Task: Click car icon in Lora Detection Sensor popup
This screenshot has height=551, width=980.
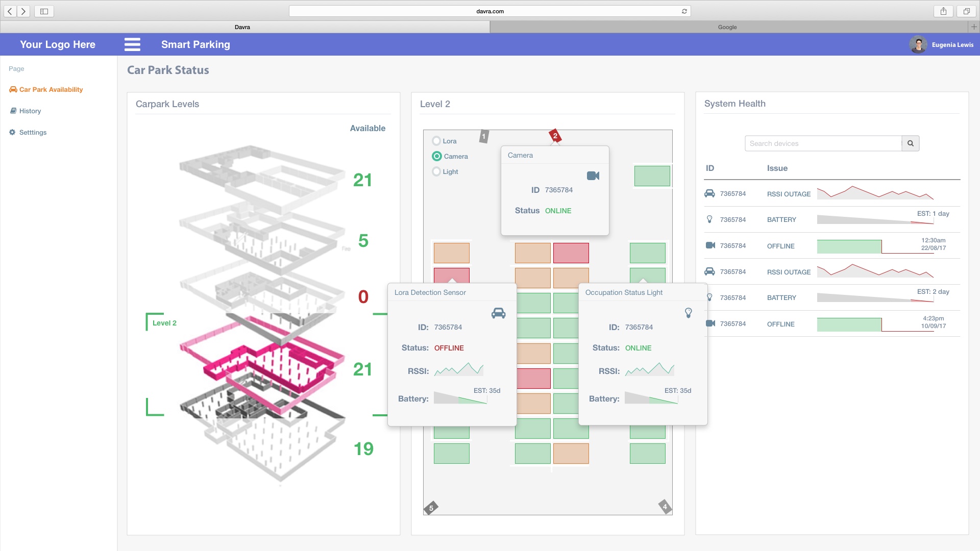Action: click(x=498, y=313)
